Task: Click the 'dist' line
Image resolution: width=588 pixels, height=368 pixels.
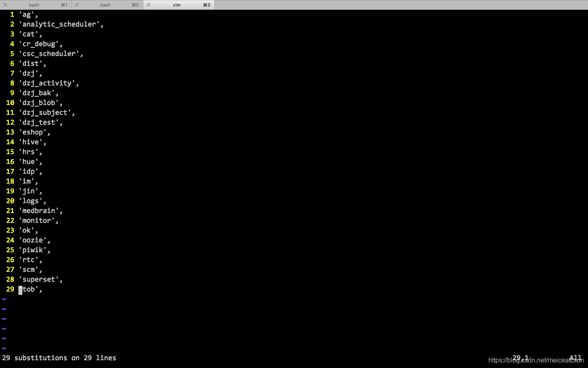Action: click(32, 64)
